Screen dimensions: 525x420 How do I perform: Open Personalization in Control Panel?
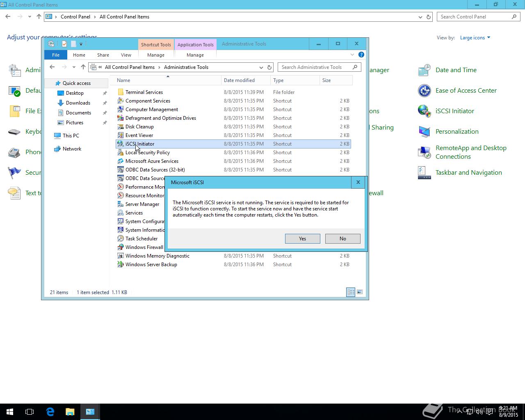tap(457, 132)
